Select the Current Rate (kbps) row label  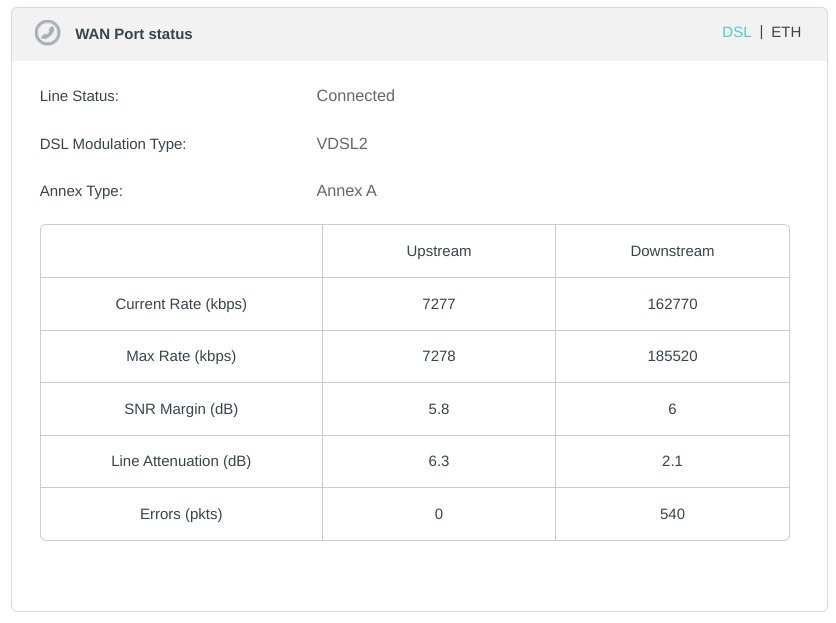[x=181, y=304]
